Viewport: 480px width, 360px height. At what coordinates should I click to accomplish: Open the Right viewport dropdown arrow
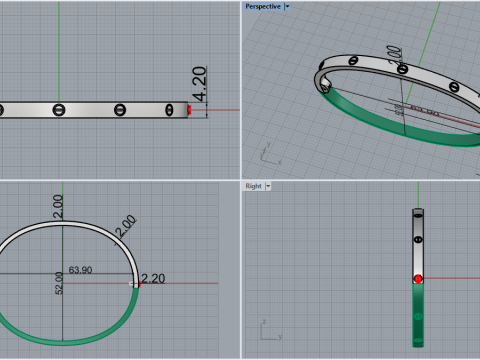[268, 186]
